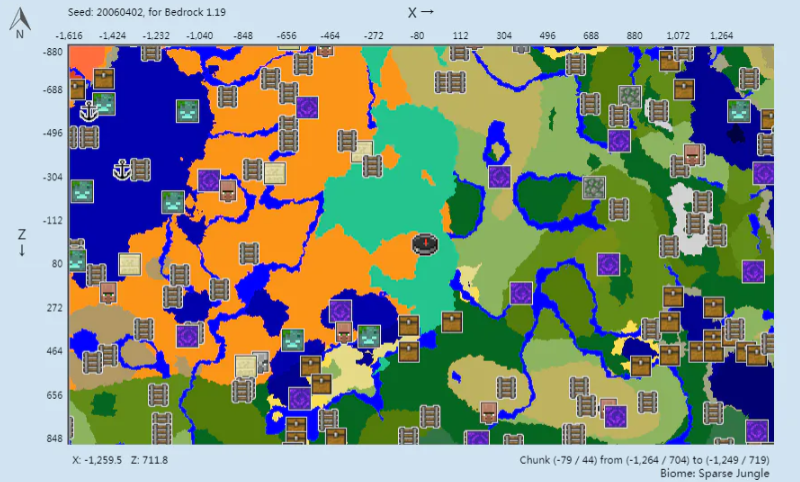Select ruined portal near X 1,419, Z 811
800x482 pixels.
757,431
